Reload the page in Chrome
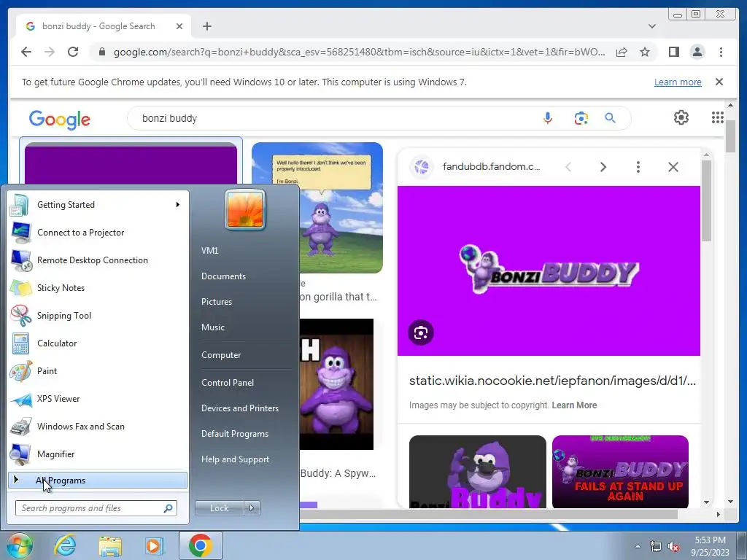The height and width of the screenshot is (560, 747). coord(73,52)
